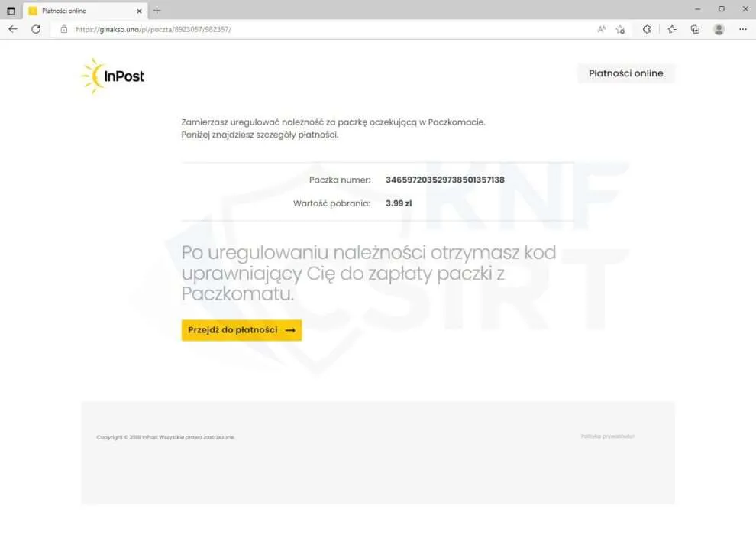Click the Płatności online header button
Viewport: 756px width, 538px height.
626,73
